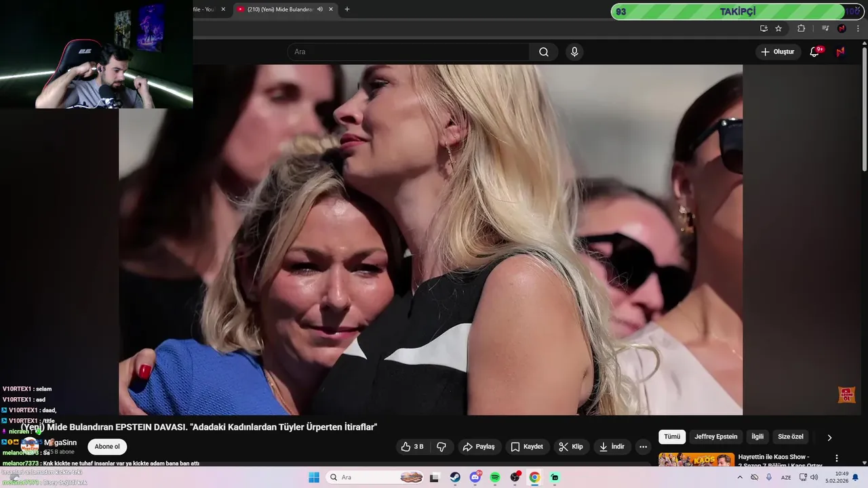Open Google Chrome from the taskbar

click(535, 477)
